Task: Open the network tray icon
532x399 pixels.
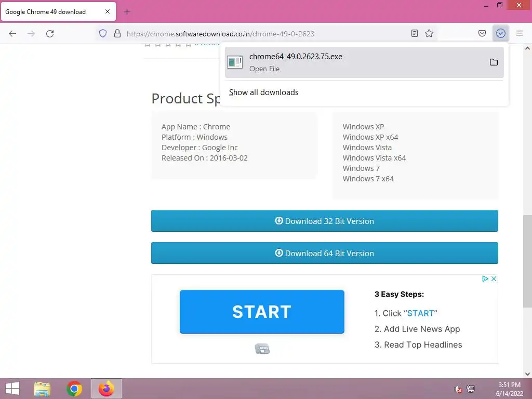Action: pos(471,389)
